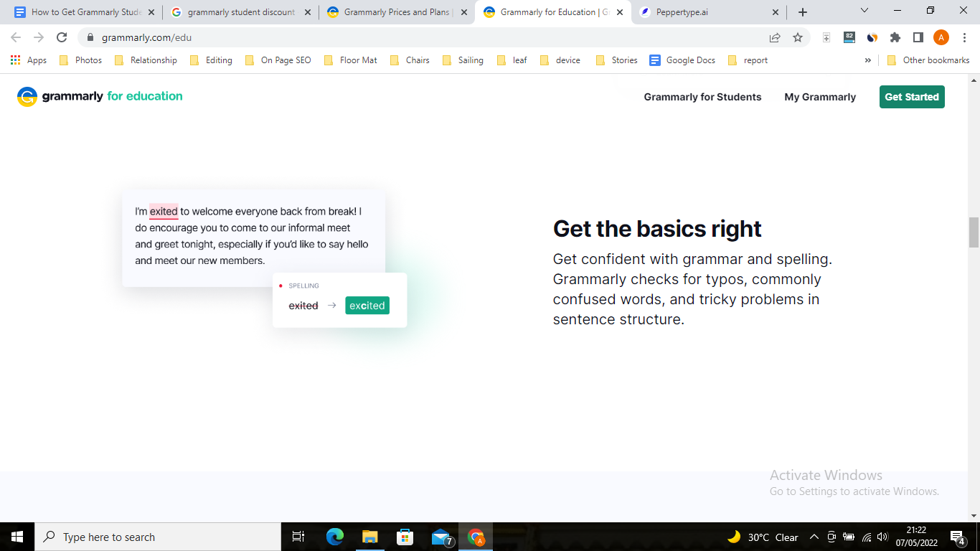Click the Chrome icon in the taskbar
This screenshot has height=551, width=980.
tap(476, 537)
